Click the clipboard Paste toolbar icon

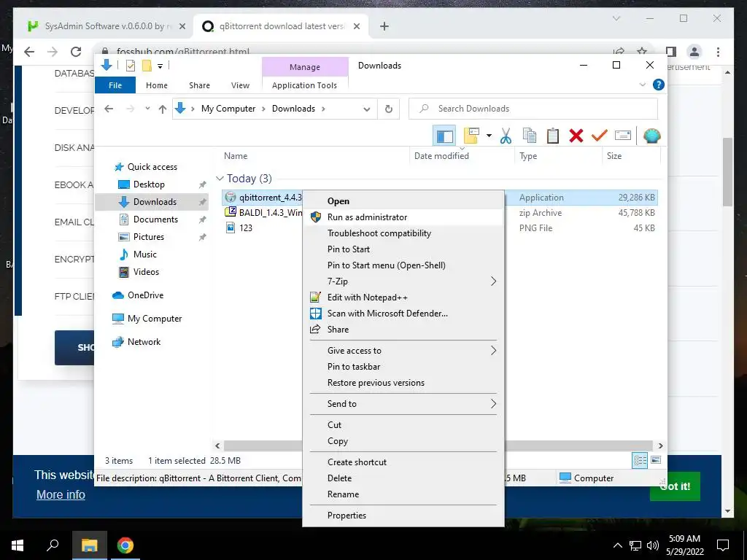(553, 136)
